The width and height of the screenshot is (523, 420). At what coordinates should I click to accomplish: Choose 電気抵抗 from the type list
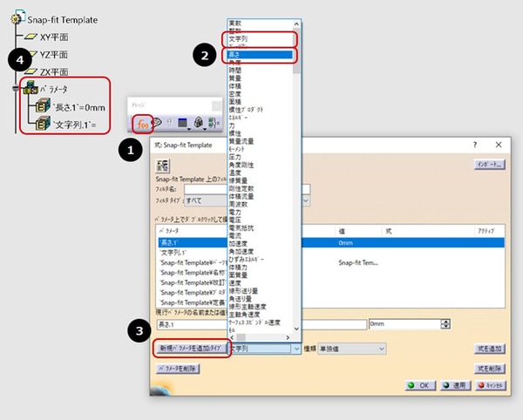[241, 228]
